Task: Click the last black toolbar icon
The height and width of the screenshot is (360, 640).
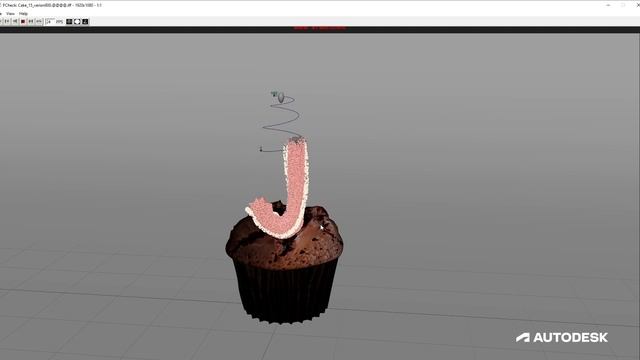Action: click(85, 21)
